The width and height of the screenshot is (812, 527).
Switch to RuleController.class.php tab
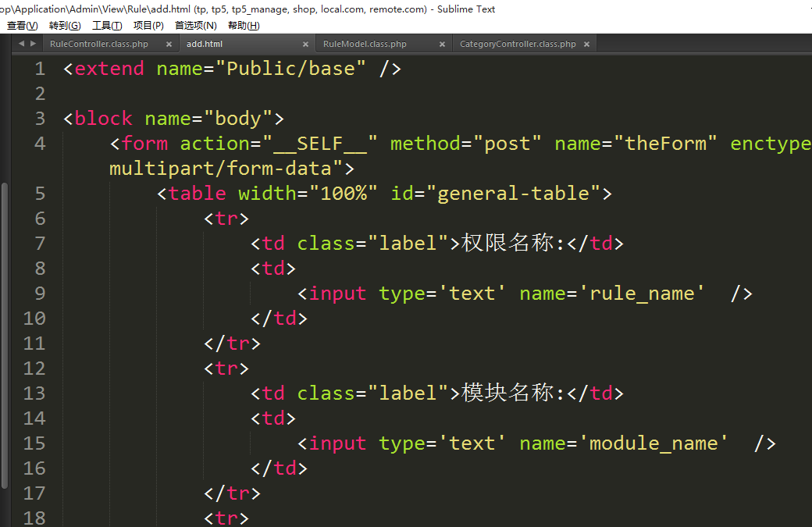(x=99, y=45)
